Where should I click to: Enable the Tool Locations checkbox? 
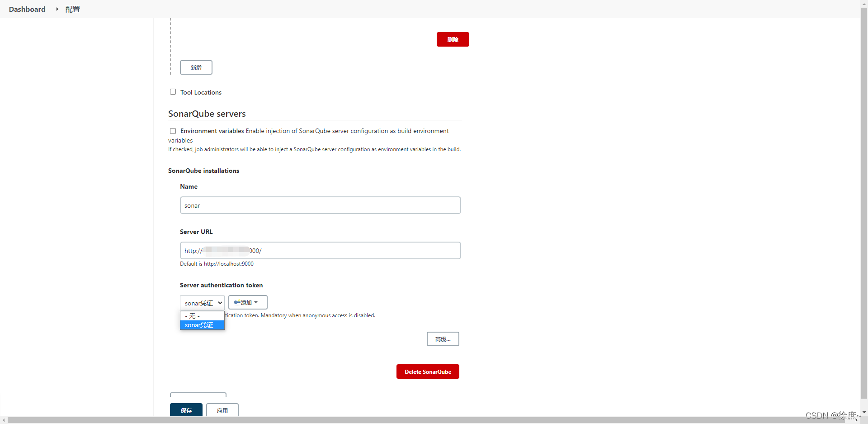tap(173, 92)
